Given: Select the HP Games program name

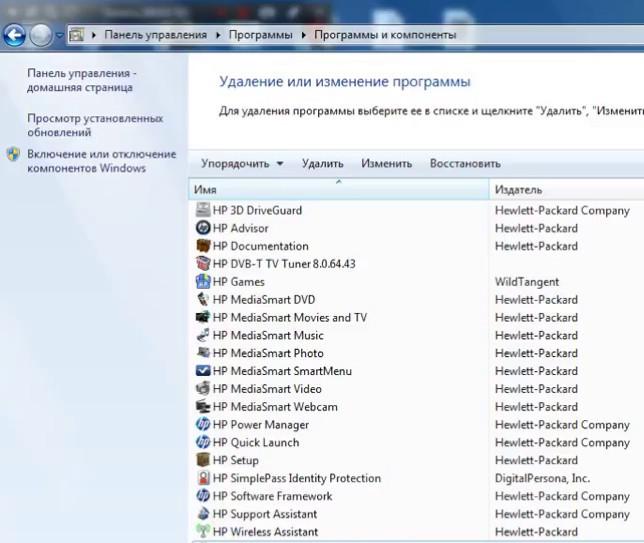Looking at the screenshot, I should pyautogui.click(x=239, y=282).
